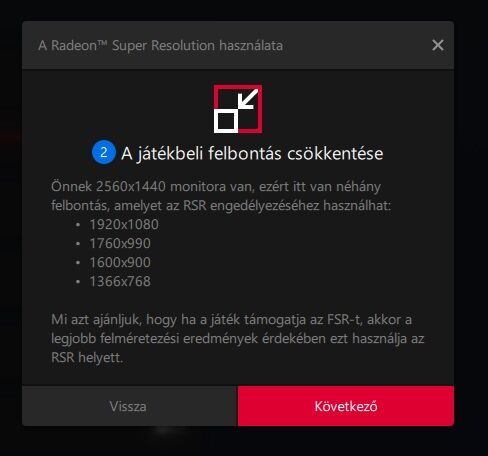Click the heading 'A játékbeli felbontás csökkentése'
488x456 pixels.
click(252, 153)
